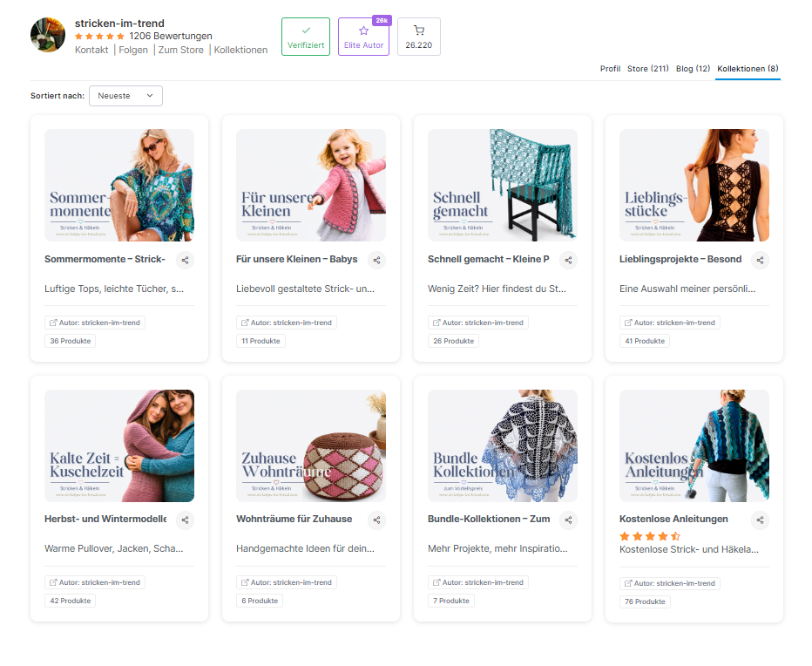Click the Zum Store link
This screenshot has height=666, width=812.
[180, 50]
